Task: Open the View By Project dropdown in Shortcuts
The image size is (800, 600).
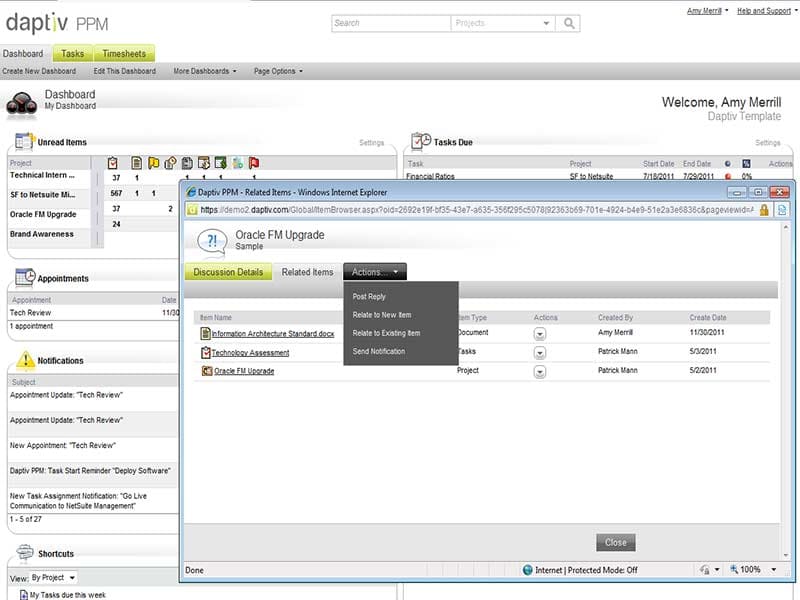Action: pyautogui.click(x=53, y=577)
